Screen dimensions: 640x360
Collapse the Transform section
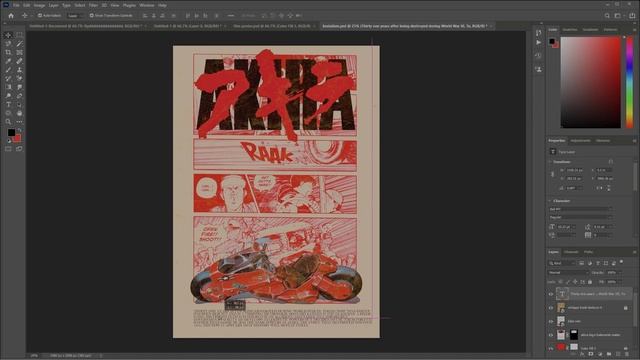550,162
